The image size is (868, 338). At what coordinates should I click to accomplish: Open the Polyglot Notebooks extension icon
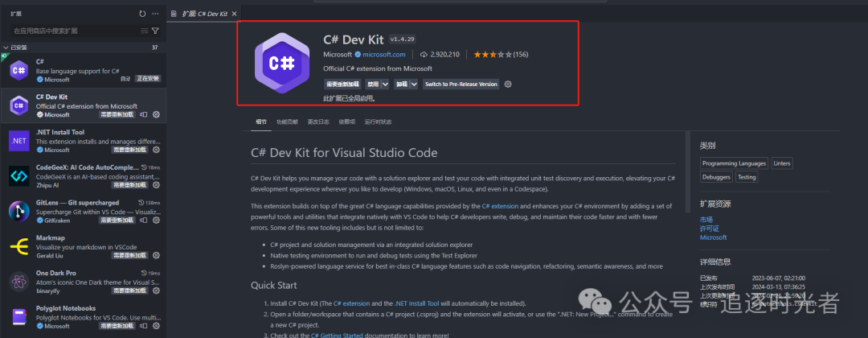tap(18, 317)
